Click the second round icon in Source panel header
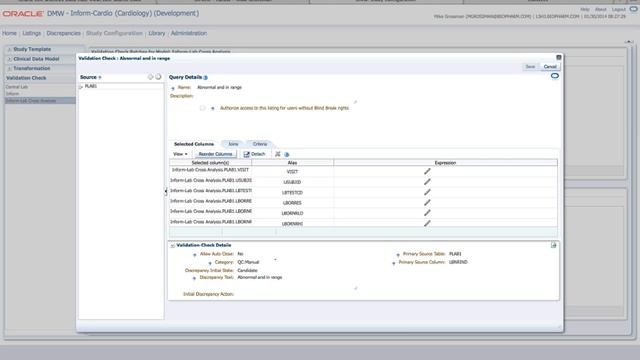Screen dimensions: 640x360 tap(158, 77)
